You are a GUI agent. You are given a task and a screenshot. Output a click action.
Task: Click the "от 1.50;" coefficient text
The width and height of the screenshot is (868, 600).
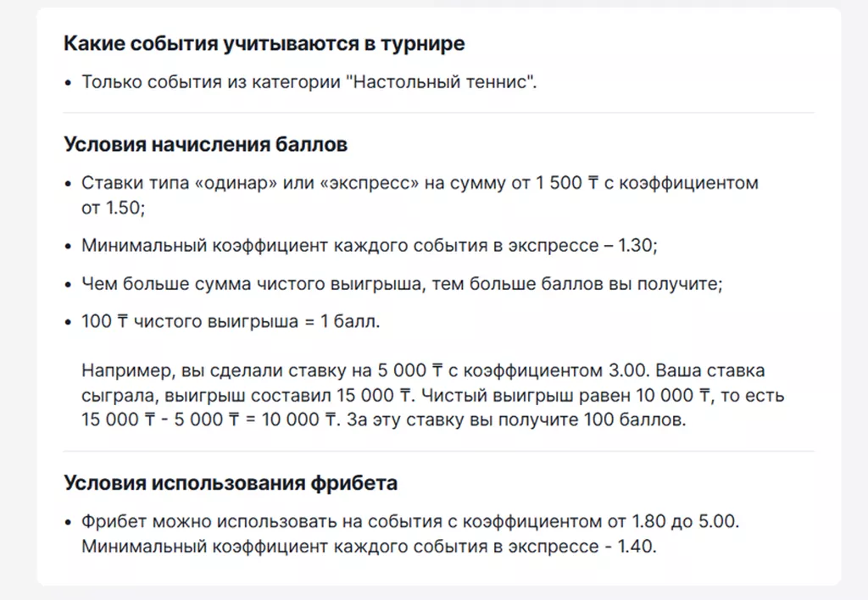tap(113, 208)
